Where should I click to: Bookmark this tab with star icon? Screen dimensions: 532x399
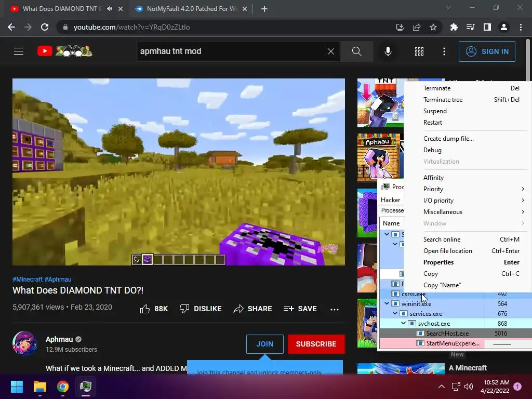[x=433, y=27]
